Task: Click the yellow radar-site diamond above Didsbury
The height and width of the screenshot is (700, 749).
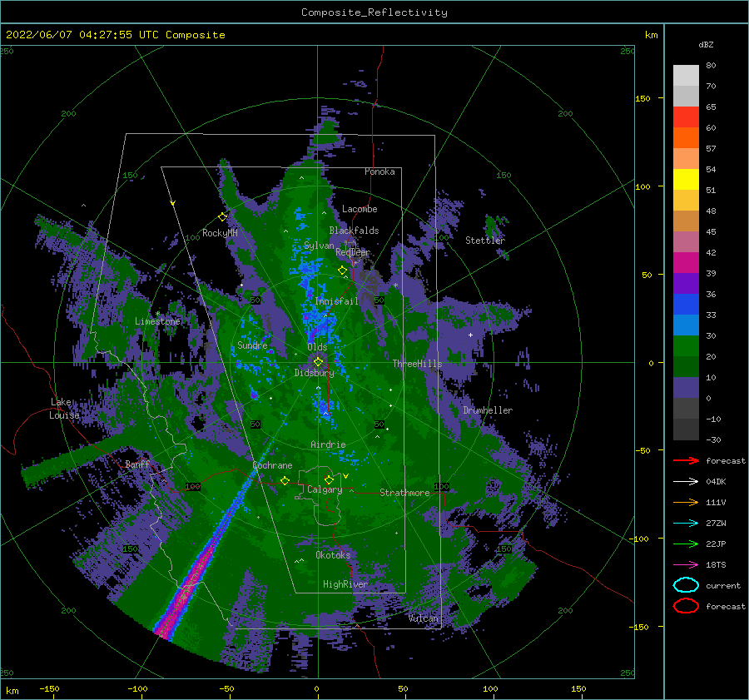Action: click(318, 362)
